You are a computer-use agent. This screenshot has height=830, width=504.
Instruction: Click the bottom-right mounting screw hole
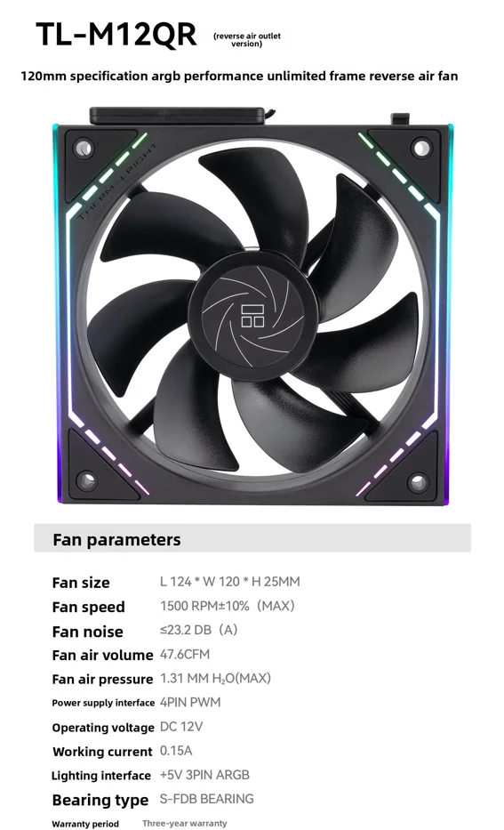coord(417,481)
